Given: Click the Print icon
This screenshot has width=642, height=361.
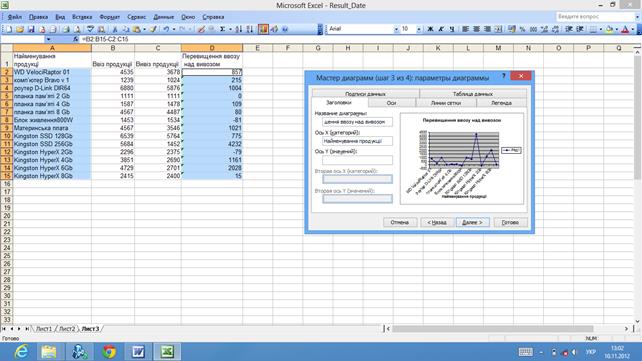Looking at the screenshot, I should tap(66, 29).
